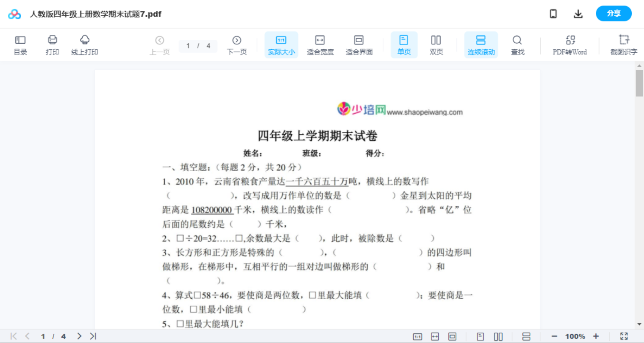This screenshot has height=343, width=644.
Task: Set zoom to 实际大小 actual size
Action: click(x=281, y=45)
